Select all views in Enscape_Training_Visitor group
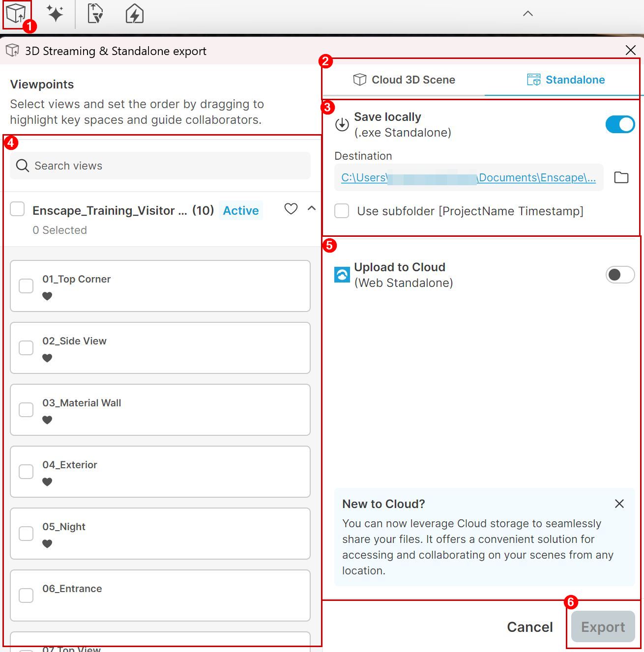 click(x=17, y=209)
